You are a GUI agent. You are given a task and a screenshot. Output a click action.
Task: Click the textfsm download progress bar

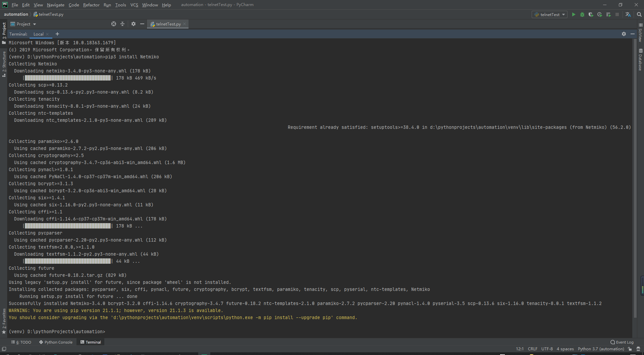(68, 261)
